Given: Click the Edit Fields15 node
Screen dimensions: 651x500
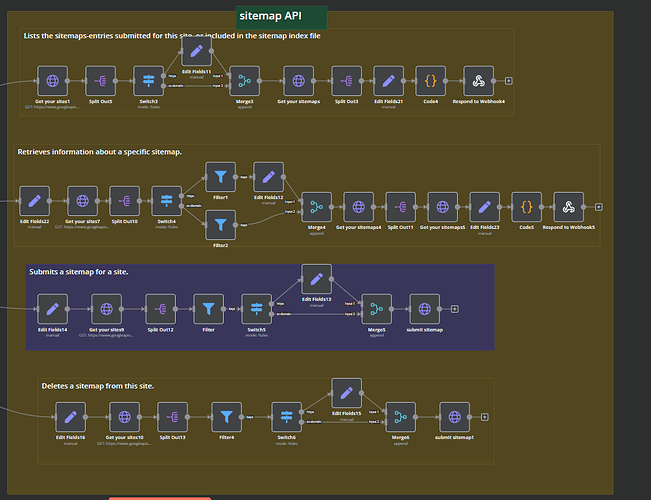Looking at the screenshot, I should [347, 393].
